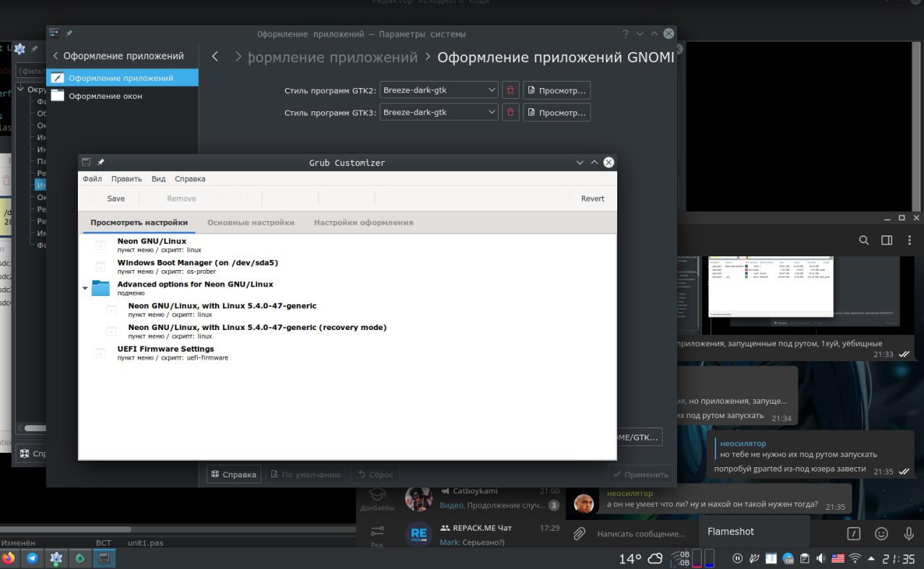Click the paperclip attach icon in Telegram
This screenshot has height=569, width=924.
pyautogui.click(x=578, y=534)
